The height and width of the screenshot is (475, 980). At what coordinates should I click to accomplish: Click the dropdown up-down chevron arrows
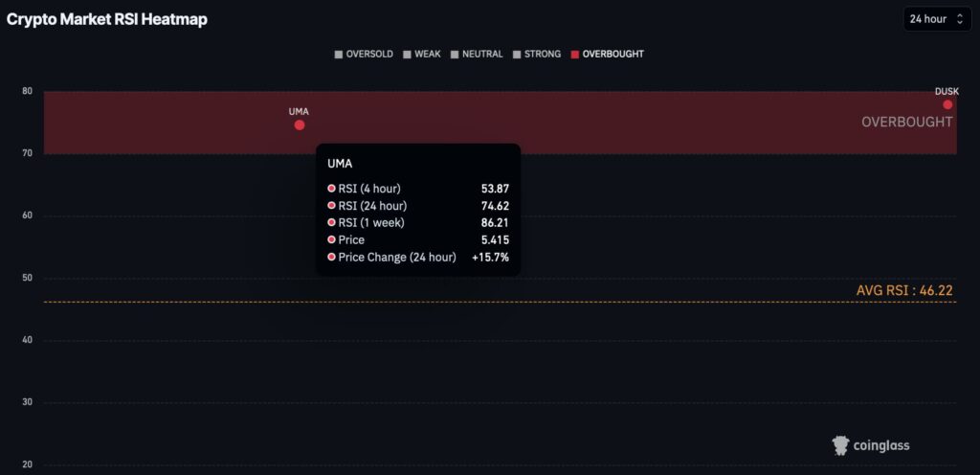[960, 19]
